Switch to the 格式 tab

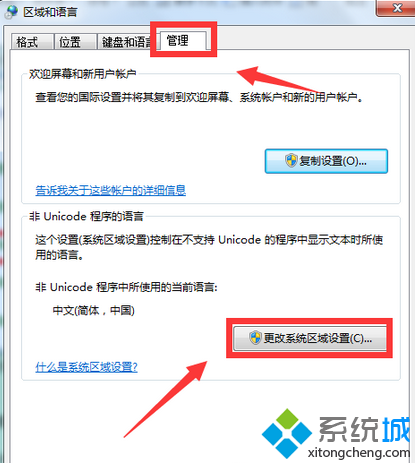32,42
